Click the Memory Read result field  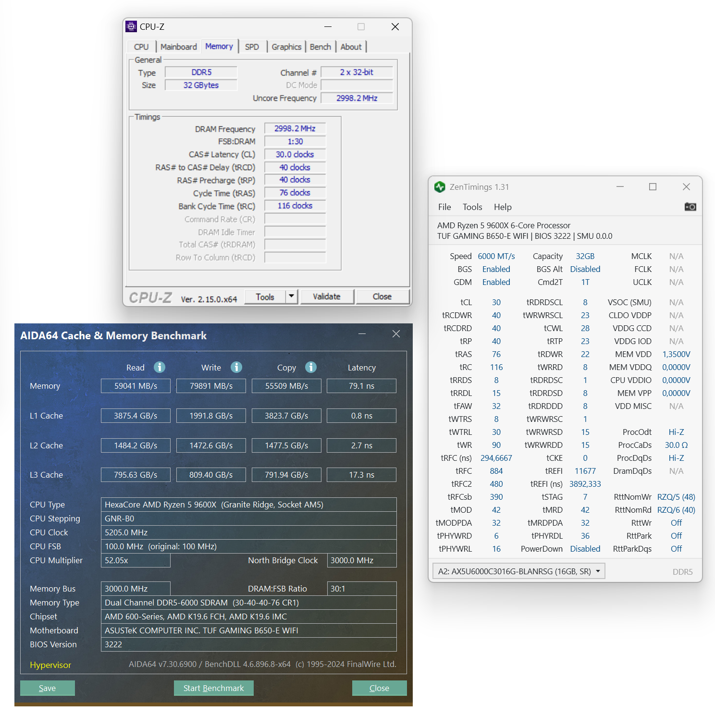(136, 386)
